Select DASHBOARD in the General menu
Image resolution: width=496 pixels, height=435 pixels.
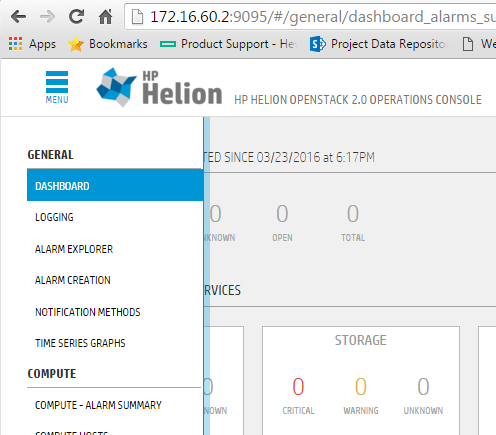click(115, 185)
